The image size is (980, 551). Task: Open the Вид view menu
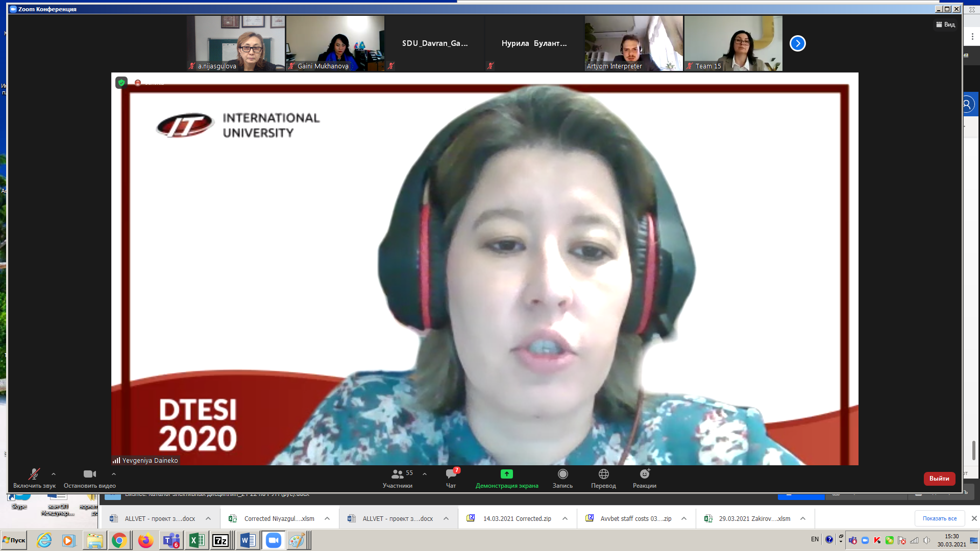946,24
